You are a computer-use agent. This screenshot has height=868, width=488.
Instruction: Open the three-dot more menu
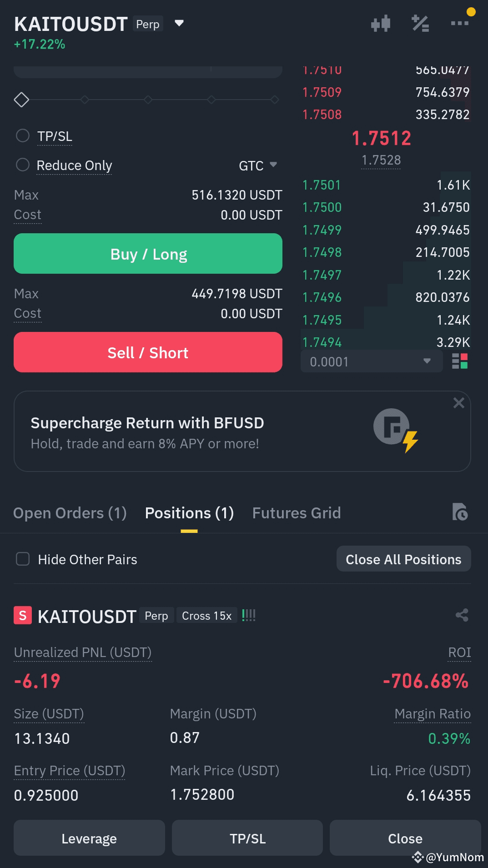click(459, 23)
